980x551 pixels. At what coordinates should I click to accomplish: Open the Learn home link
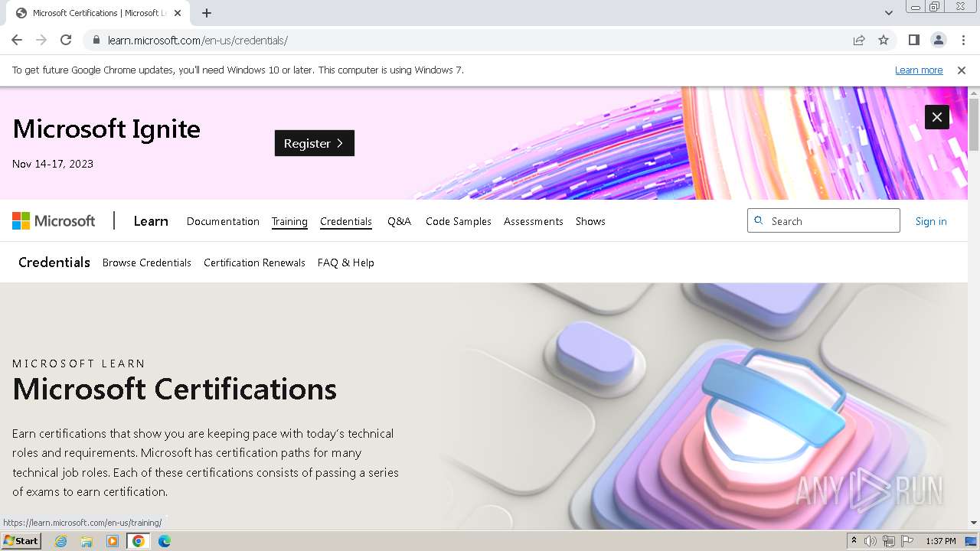(x=151, y=221)
